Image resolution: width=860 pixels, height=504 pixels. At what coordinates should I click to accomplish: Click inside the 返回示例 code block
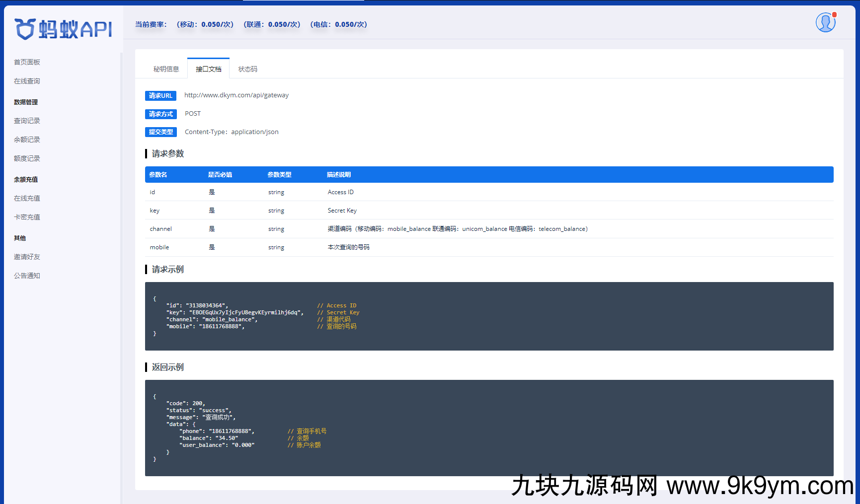[x=489, y=428]
